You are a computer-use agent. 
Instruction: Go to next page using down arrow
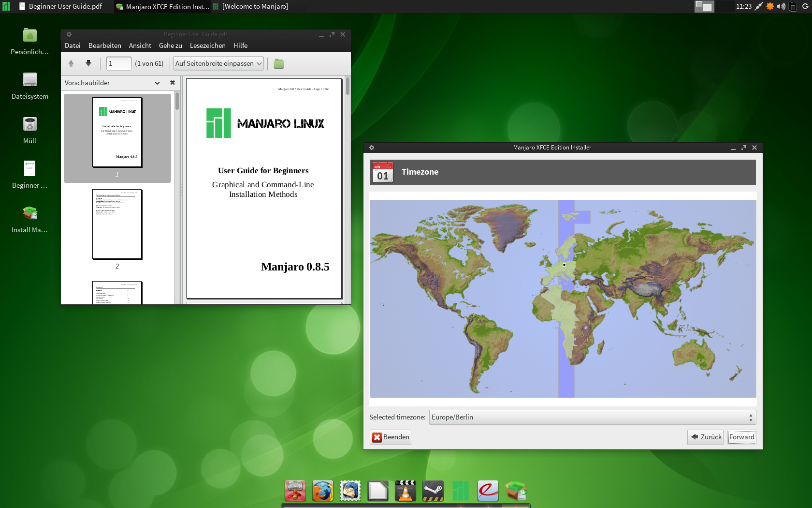(88, 63)
